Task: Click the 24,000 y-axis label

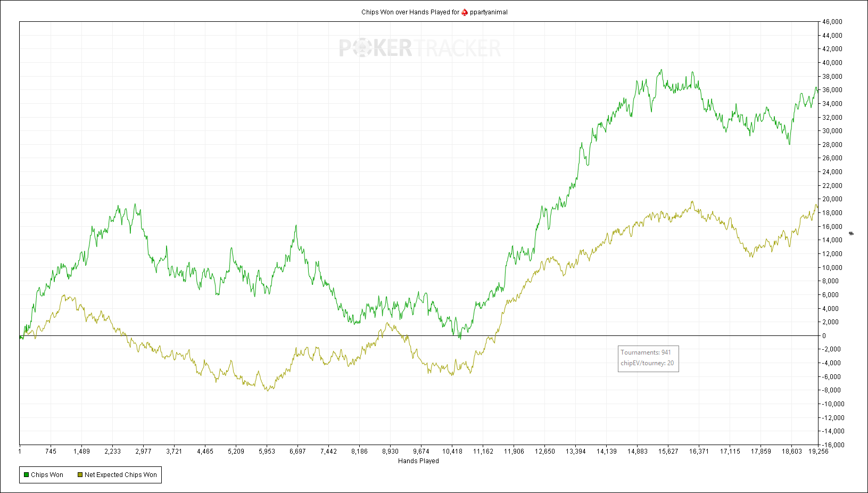Action: (832, 172)
